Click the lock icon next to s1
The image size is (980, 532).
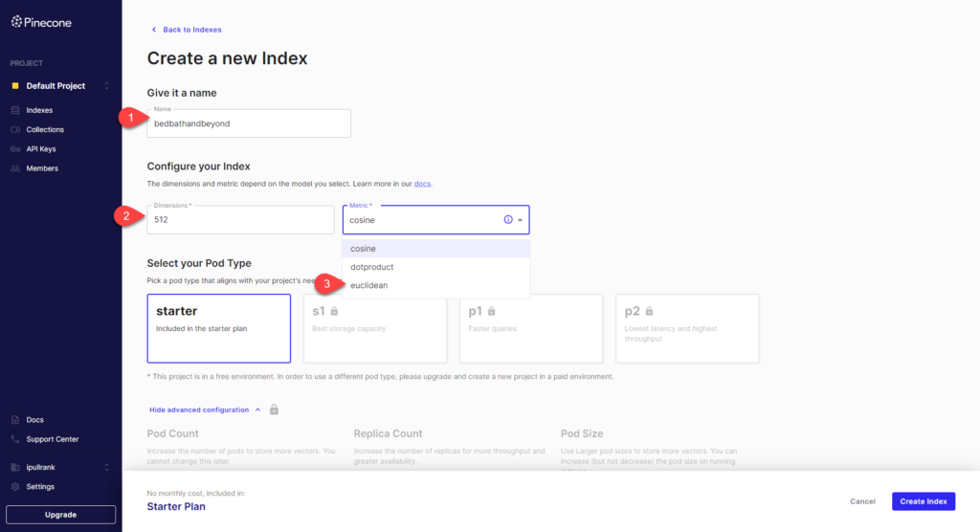coord(334,311)
